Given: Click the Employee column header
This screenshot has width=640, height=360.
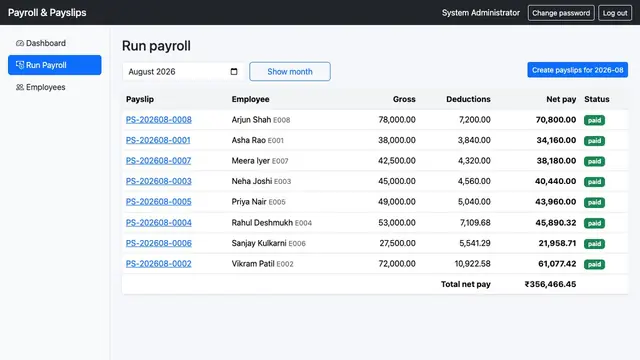Looking at the screenshot, I should [x=251, y=99].
